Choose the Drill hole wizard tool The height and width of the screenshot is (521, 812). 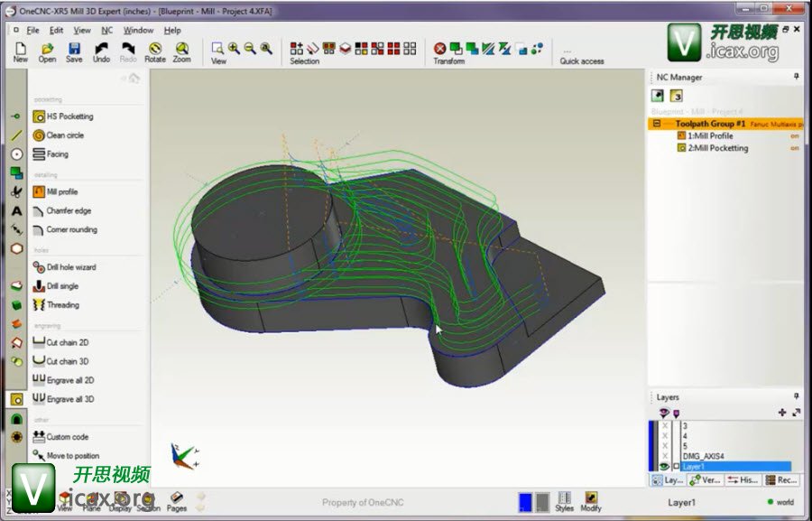tap(70, 267)
